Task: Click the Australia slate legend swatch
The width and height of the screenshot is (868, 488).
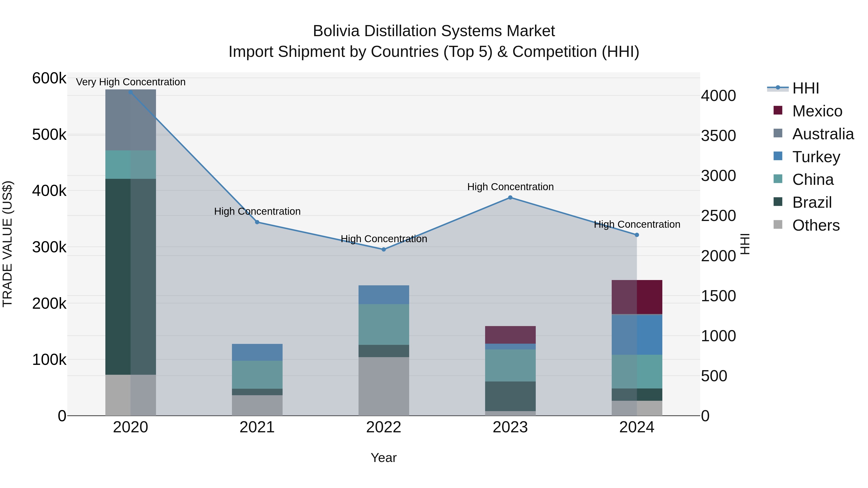Action: tap(778, 133)
